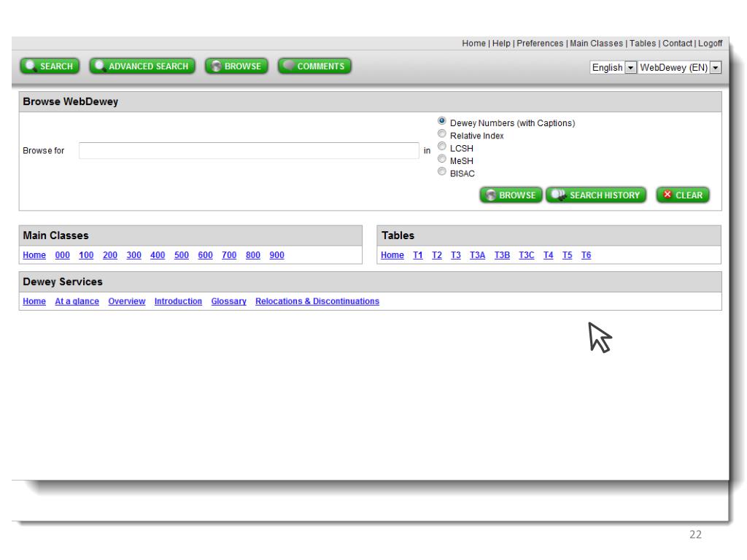Click Home link under Tables
Viewport: 747px width, 560px height.
(392, 255)
